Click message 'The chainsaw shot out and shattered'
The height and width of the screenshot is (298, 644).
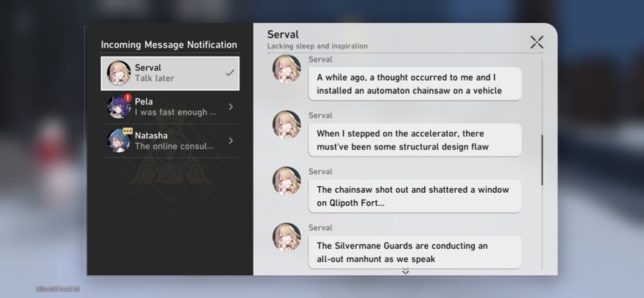coord(415,196)
